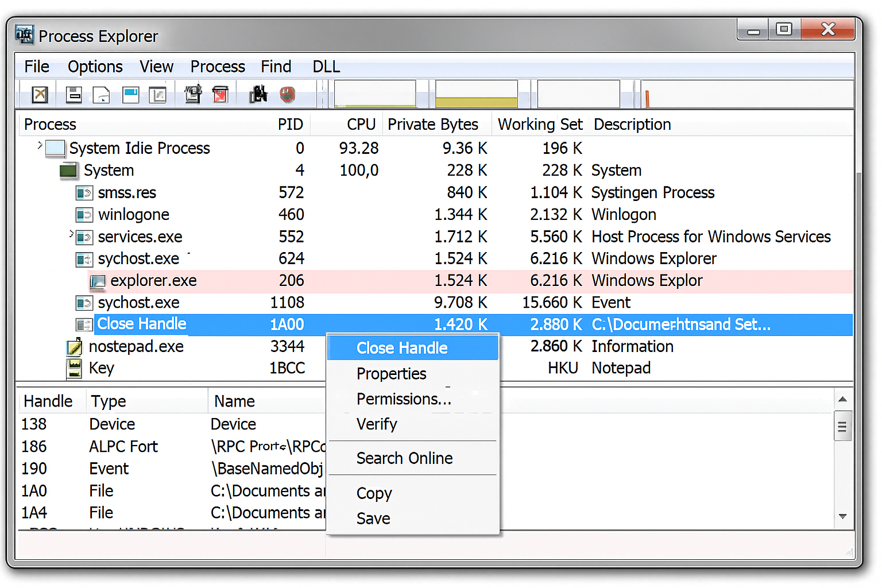Screen dimensions: 882x588
Task: Open the DLL menu
Action: point(326,67)
